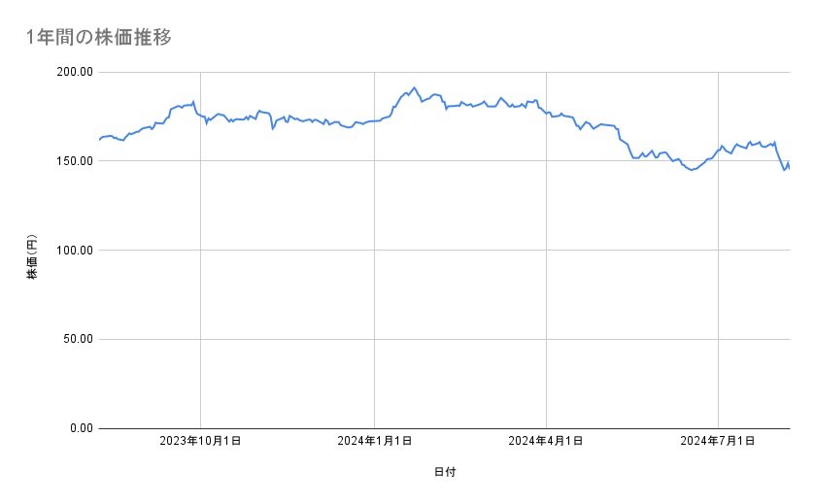Click where the 100.00 gridline meets the 2024年1月1日 gridline
Image resolution: width=815 pixels, height=504 pixels.
pos(374,250)
